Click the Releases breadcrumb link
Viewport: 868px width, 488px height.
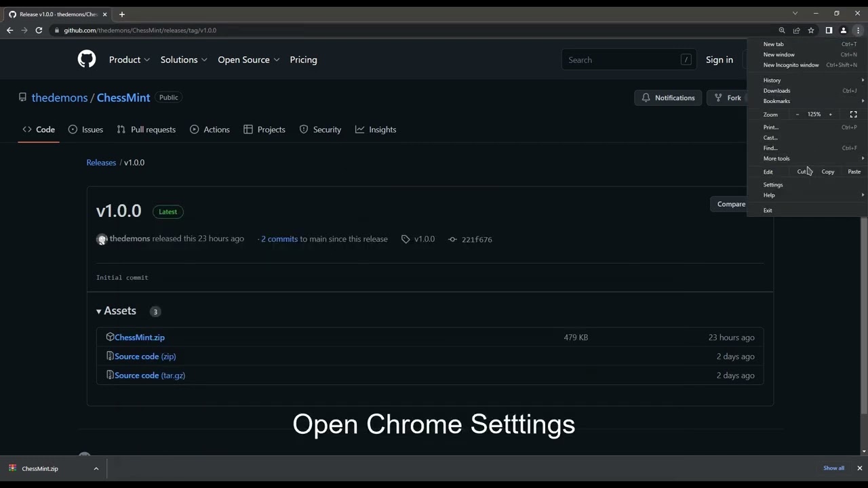101,163
